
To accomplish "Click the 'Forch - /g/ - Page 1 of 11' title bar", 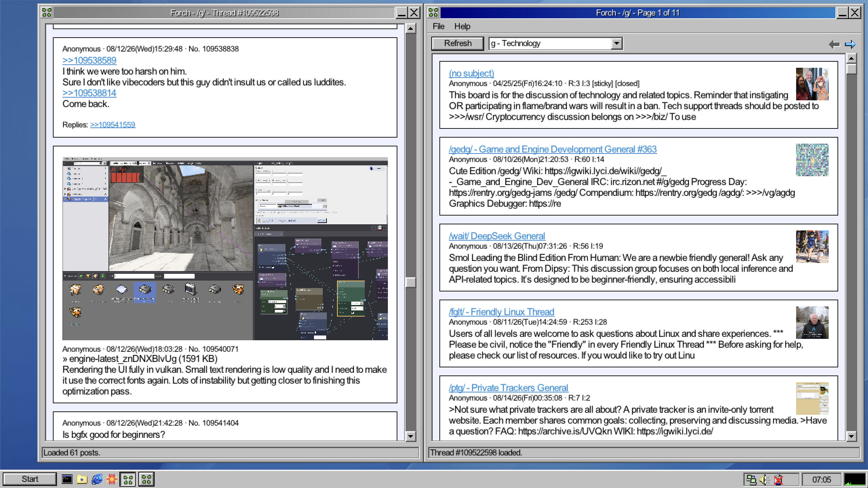I will pyautogui.click(x=638, y=13).
